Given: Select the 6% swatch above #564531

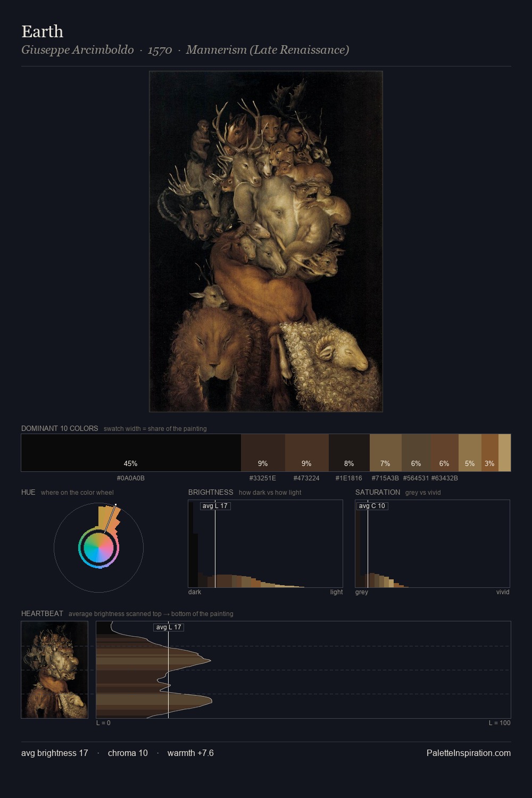Looking at the screenshot, I should click(x=416, y=453).
